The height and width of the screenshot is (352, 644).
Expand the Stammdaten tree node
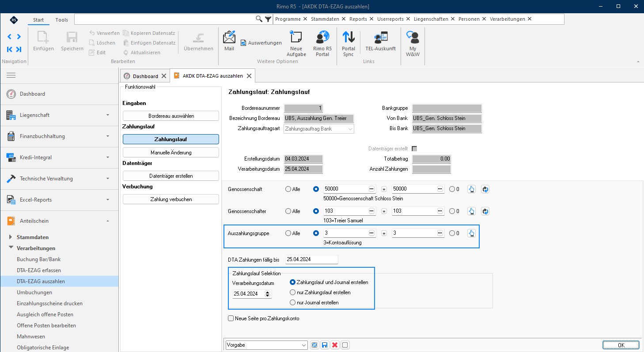11,237
